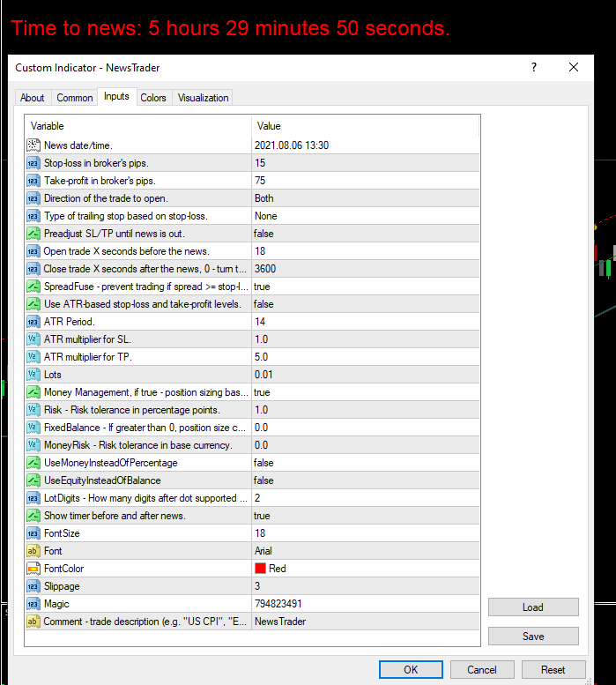Switch to the Colors tab
The image size is (616, 685).
pos(153,98)
